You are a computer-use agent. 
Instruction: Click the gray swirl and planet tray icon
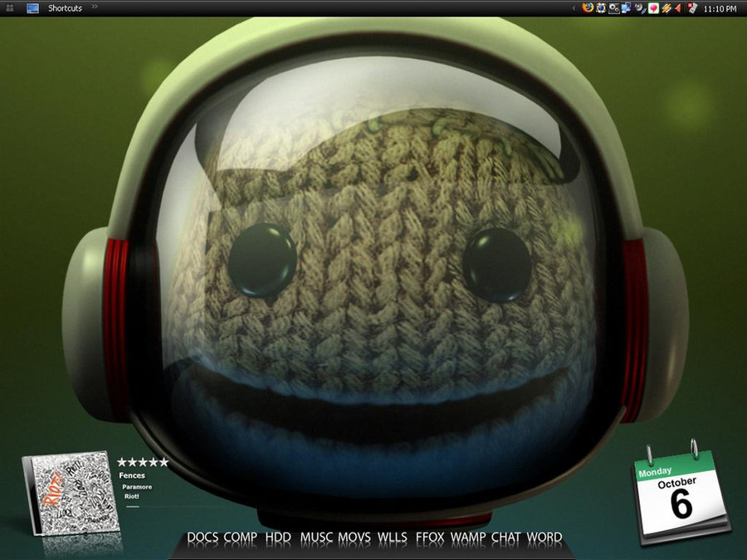coord(640,8)
